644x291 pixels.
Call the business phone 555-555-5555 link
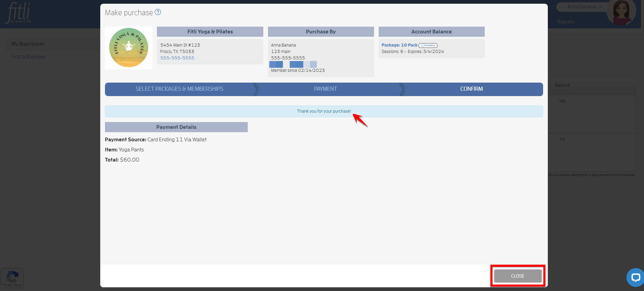click(177, 58)
